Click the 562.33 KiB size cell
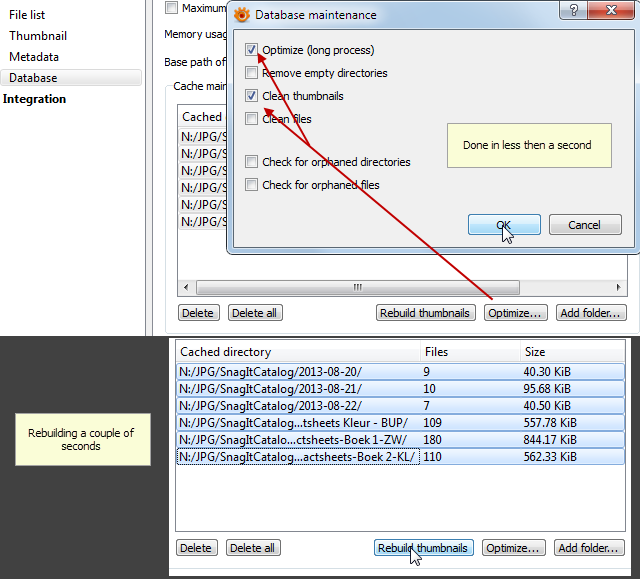640x579 pixels. click(550, 457)
